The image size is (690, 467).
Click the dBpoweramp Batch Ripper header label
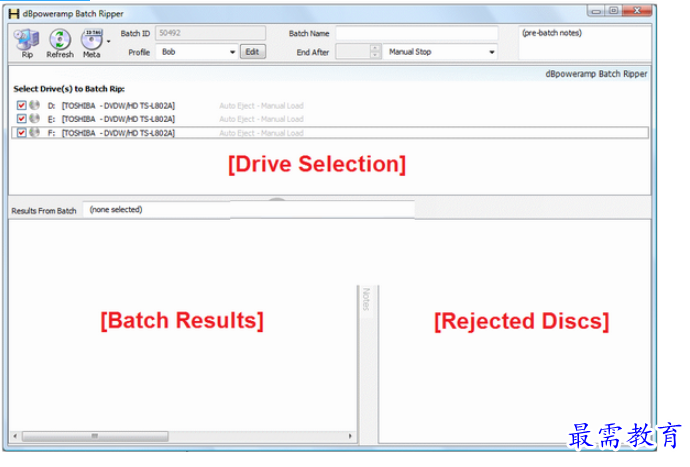(596, 74)
